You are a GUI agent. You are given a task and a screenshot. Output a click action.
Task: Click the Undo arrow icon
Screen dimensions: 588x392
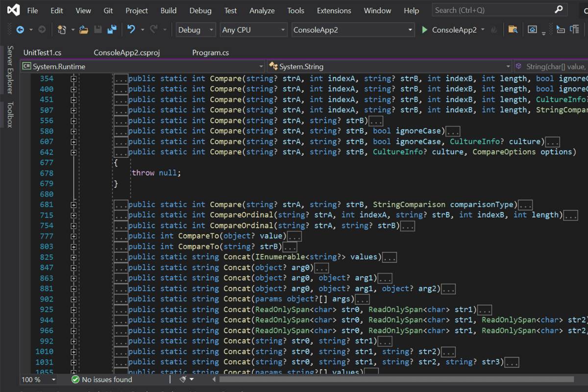(x=131, y=30)
